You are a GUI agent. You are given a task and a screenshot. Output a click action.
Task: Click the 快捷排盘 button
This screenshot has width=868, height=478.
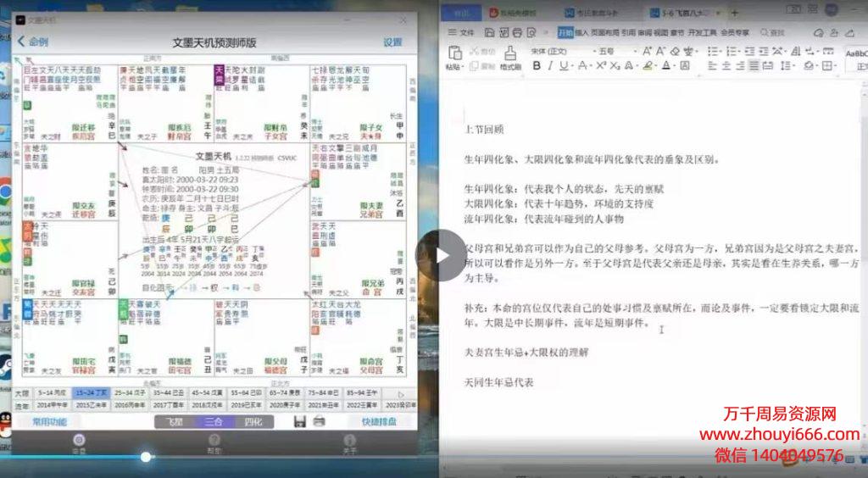tap(379, 421)
